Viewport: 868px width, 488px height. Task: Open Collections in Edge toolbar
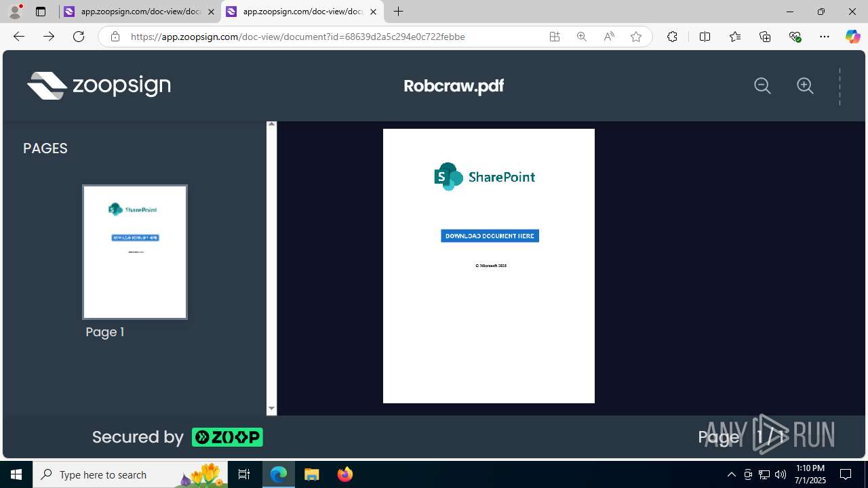pos(765,37)
